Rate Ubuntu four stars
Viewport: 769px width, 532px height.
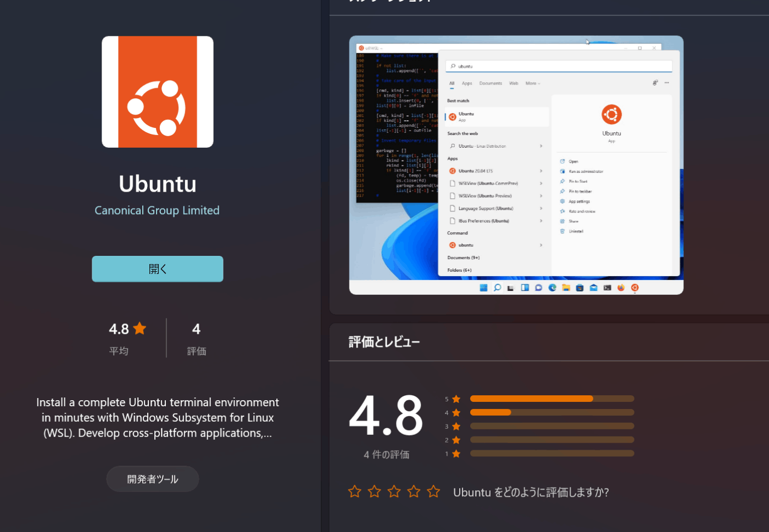pyautogui.click(x=414, y=491)
